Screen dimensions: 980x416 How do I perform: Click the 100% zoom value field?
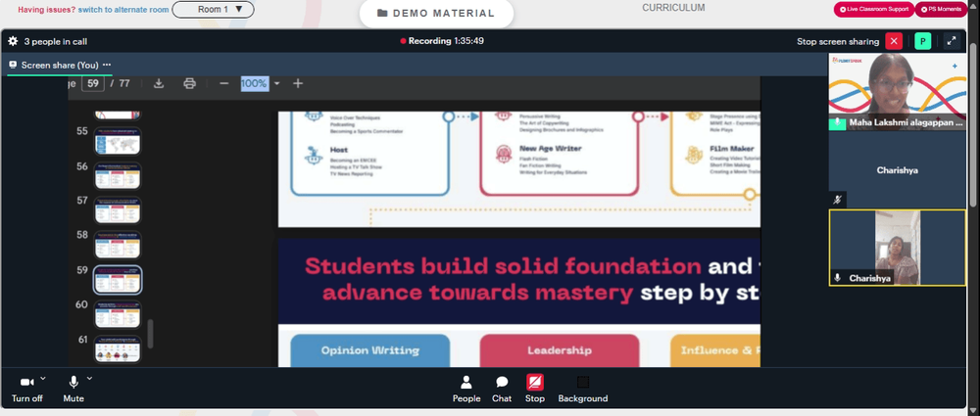coord(255,83)
